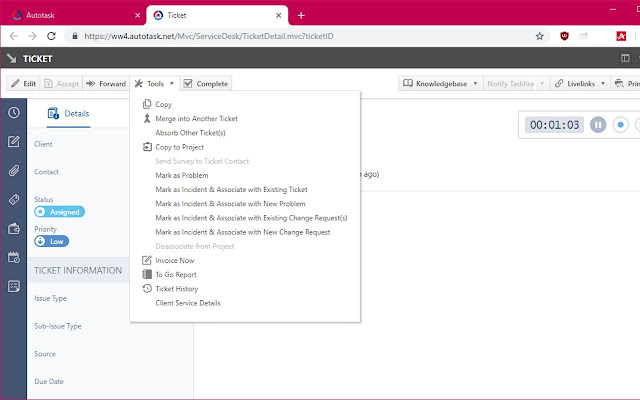Screen dimensions: 640x400
Task: Open the attachments paperclip sidebar icon
Action: point(14,170)
